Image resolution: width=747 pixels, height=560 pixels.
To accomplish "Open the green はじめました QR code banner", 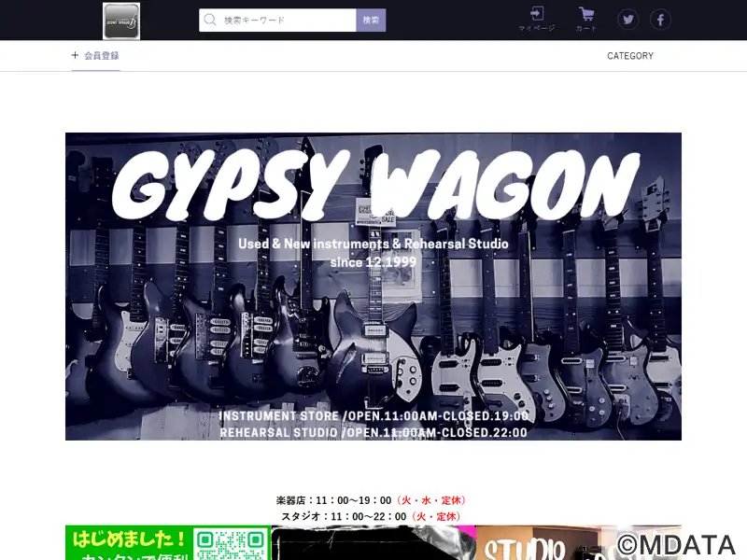I will pyautogui.click(x=168, y=543).
